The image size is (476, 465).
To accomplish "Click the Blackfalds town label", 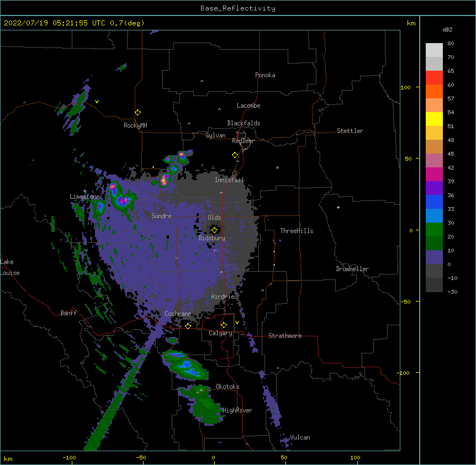I will [244, 123].
